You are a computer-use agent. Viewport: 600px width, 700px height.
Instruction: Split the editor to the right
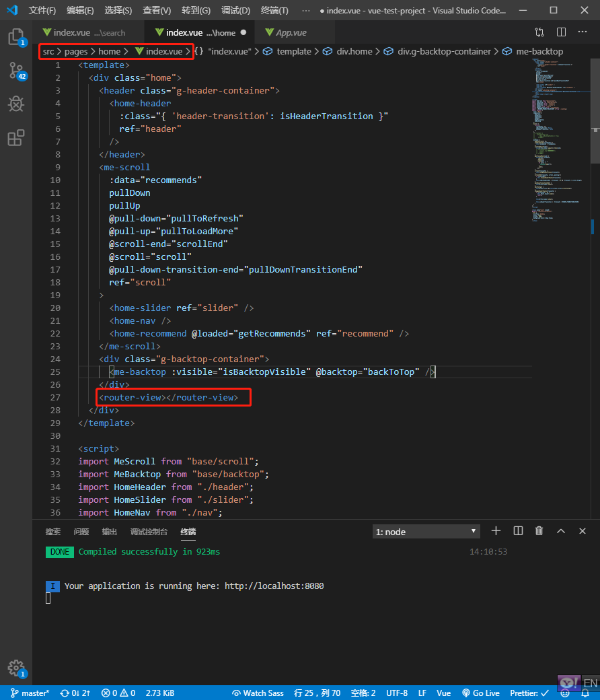pyautogui.click(x=561, y=32)
